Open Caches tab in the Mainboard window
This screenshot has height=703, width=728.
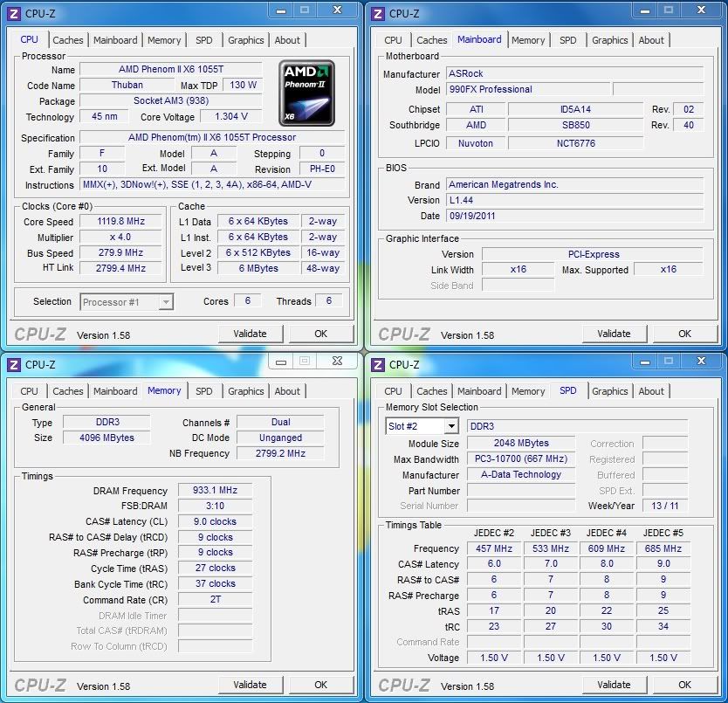pos(432,40)
